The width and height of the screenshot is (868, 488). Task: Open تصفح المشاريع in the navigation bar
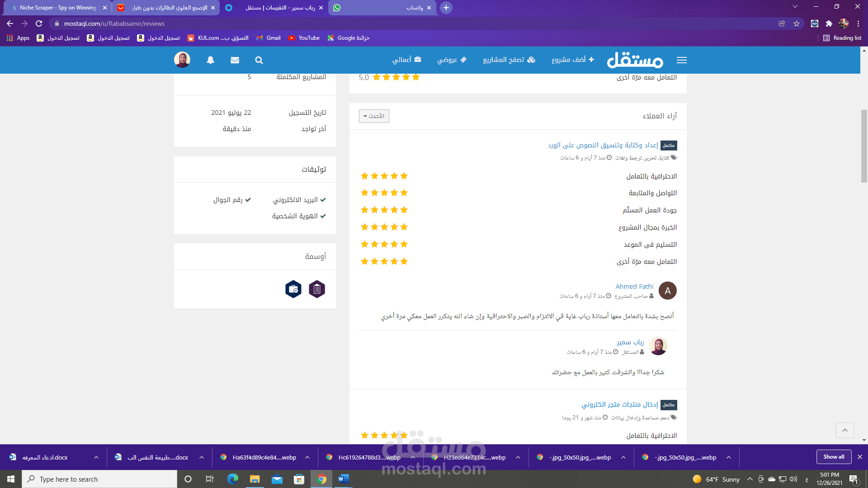tap(509, 60)
